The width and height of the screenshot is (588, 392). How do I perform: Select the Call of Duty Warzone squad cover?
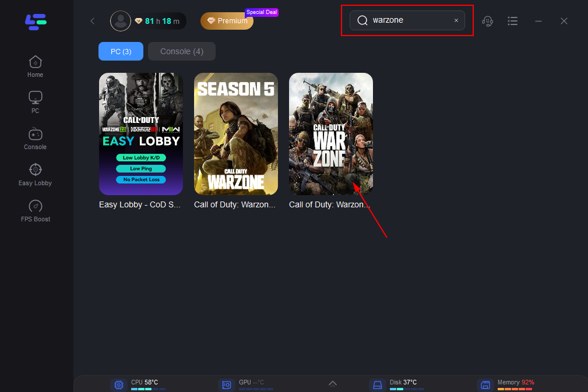[x=331, y=134]
